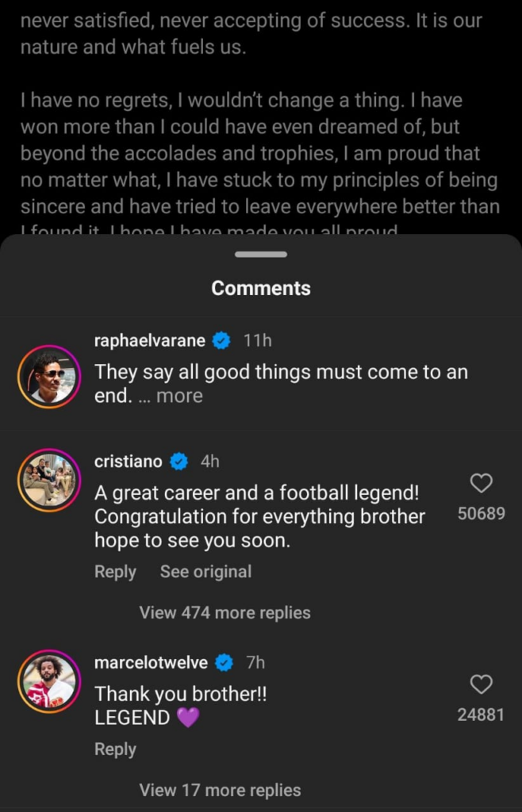Image resolution: width=522 pixels, height=812 pixels.
Task: Open raphaelvarane's profile picture
Action: [x=48, y=375]
